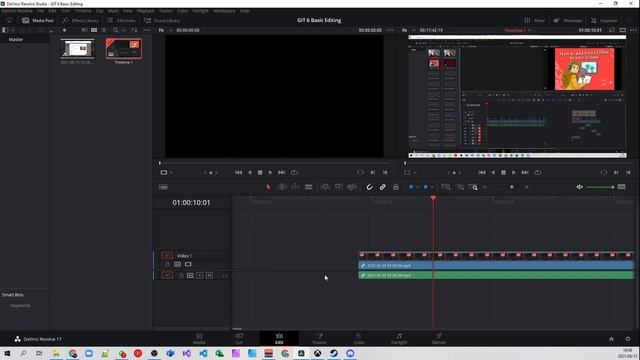
Task: Switch to the Color page tab
Action: pyautogui.click(x=359, y=339)
